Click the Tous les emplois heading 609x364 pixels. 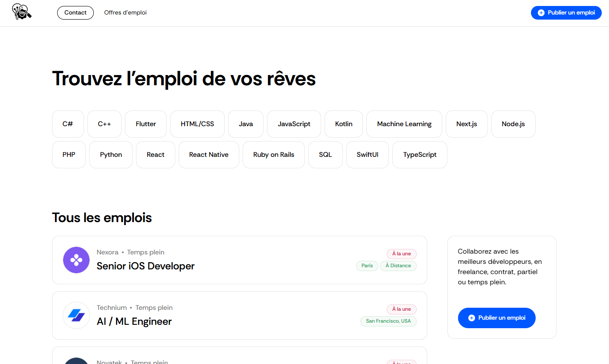pos(102,218)
